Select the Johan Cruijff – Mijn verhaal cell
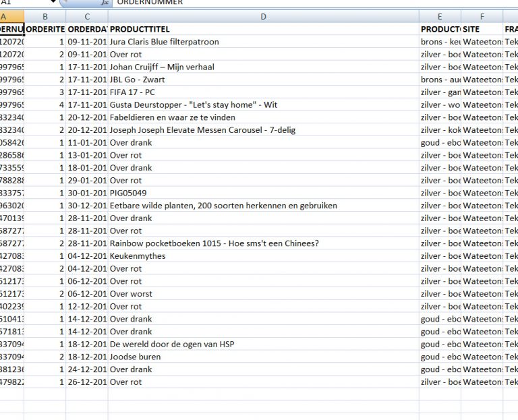The width and height of the screenshot is (518, 420). pos(263,67)
